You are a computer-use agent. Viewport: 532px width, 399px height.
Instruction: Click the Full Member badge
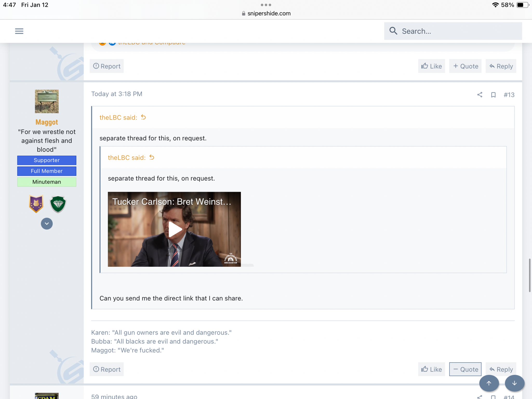coord(47,171)
